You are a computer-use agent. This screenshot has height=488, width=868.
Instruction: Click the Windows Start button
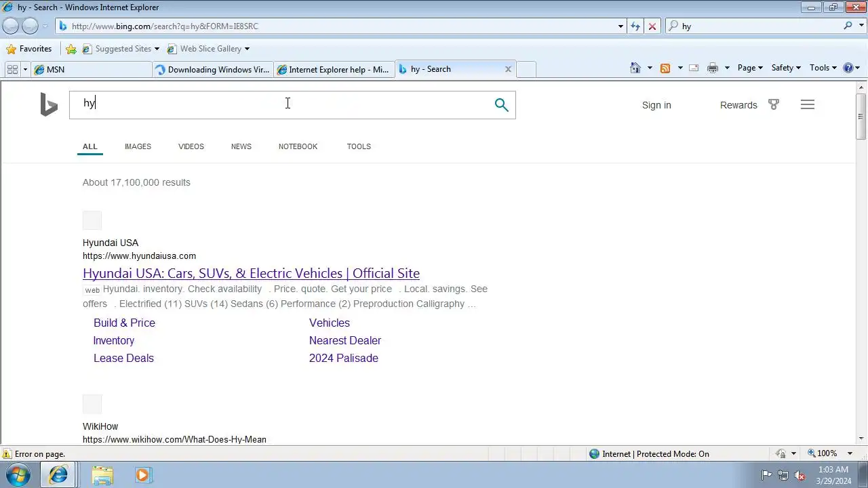coord(18,475)
